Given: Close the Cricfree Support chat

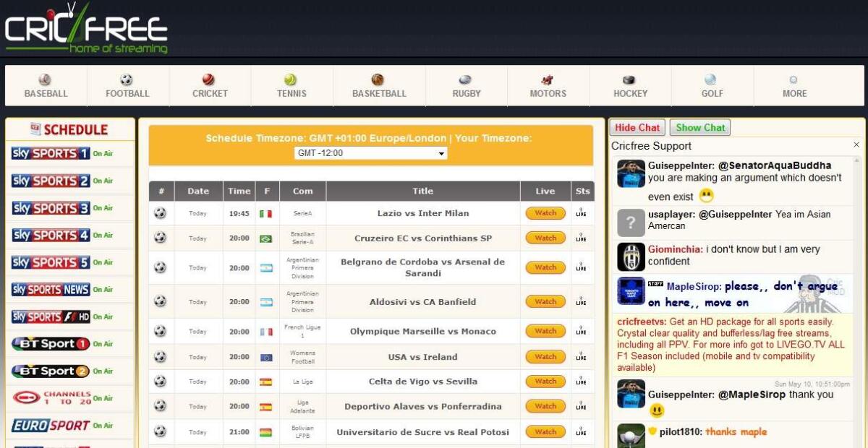Looking at the screenshot, I should 856,145.
